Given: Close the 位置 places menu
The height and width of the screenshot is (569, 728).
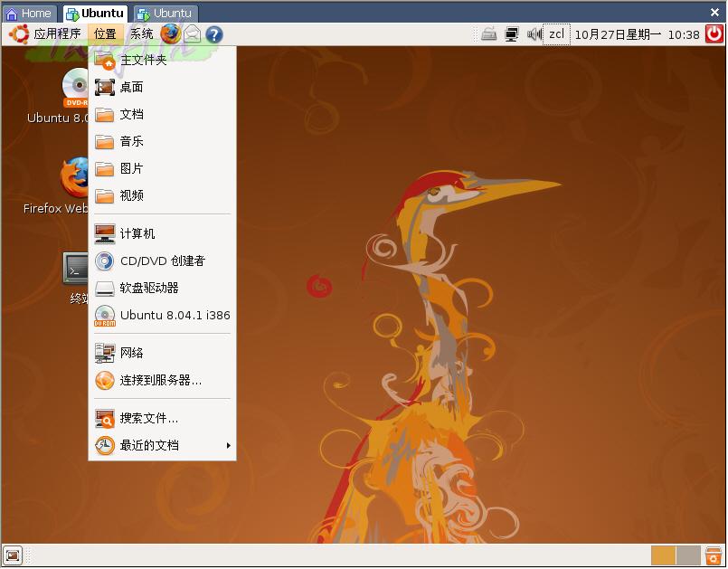Looking at the screenshot, I should click(x=105, y=33).
